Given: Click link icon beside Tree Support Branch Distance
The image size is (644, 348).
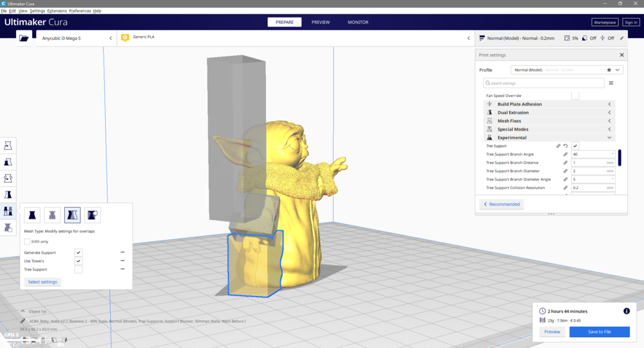Looking at the screenshot, I should point(565,163).
